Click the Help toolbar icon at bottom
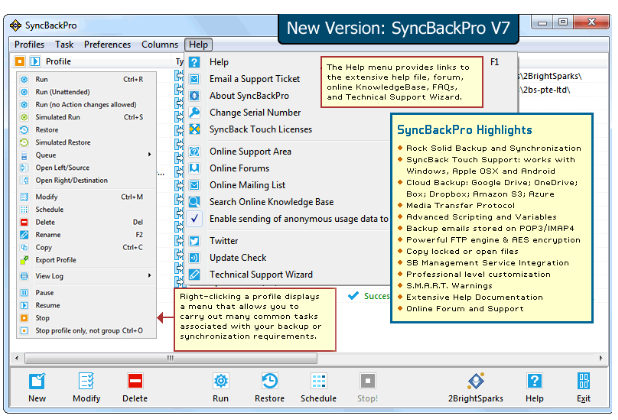This screenshot has height=420, width=618. click(534, 381)
